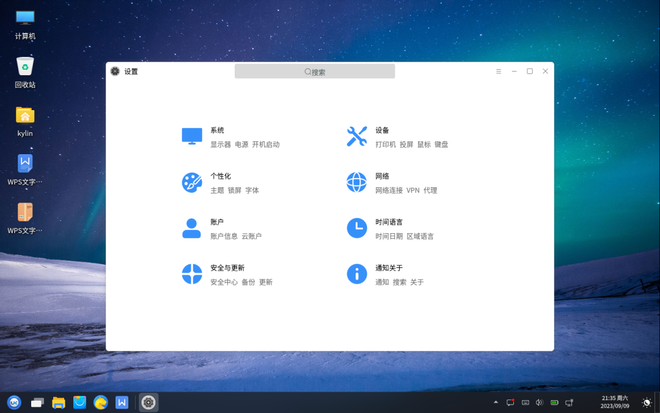Open the 系统 (System) monitor icon
The image size is (660, 413).
click(192, 136)
